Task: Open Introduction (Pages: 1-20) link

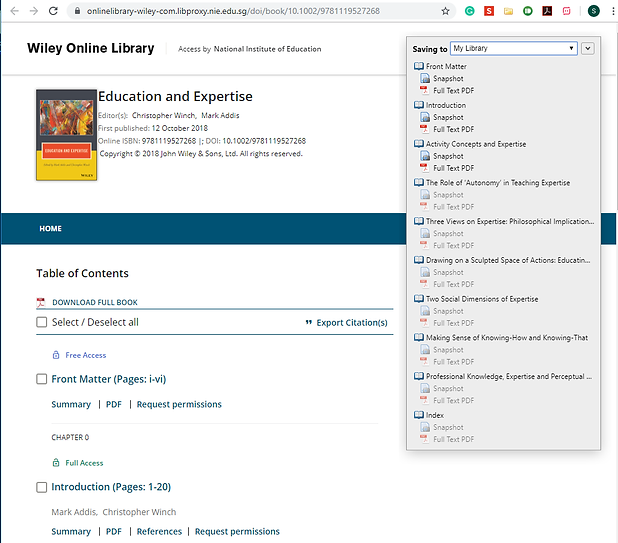Action: pos(111,487)
